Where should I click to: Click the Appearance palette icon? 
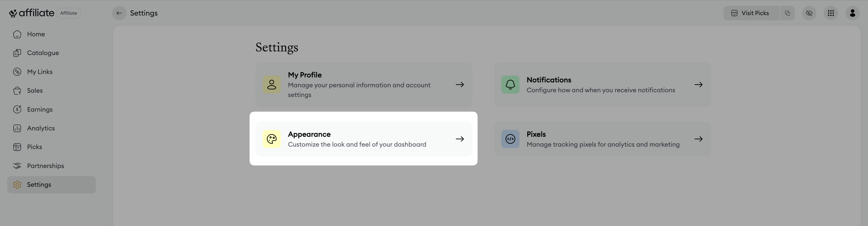coord(271,139)
